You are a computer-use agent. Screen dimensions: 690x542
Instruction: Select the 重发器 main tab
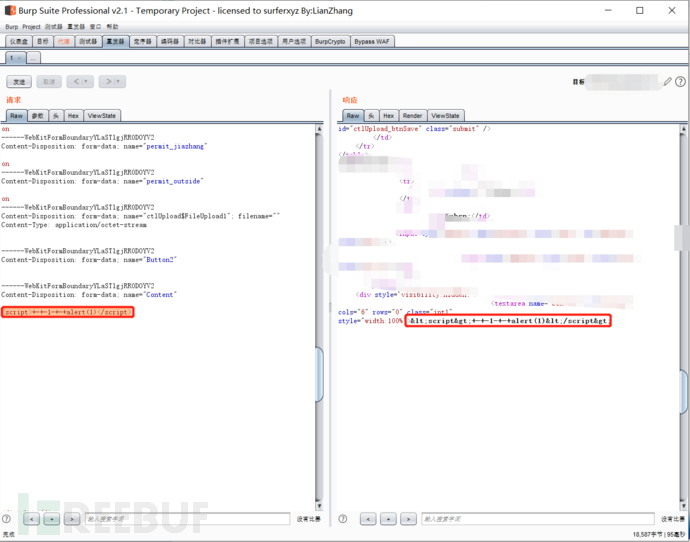(115, 41)
